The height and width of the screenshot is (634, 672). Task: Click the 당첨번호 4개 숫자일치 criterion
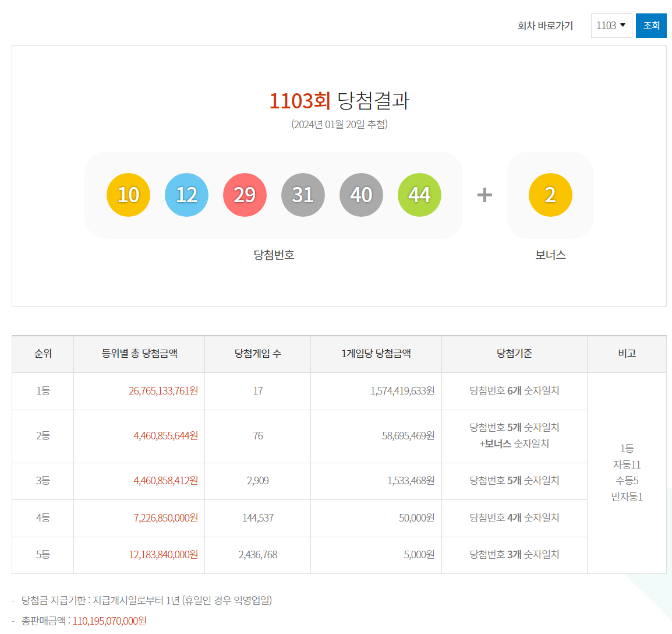pyautogui.click(x=514, y=518)
